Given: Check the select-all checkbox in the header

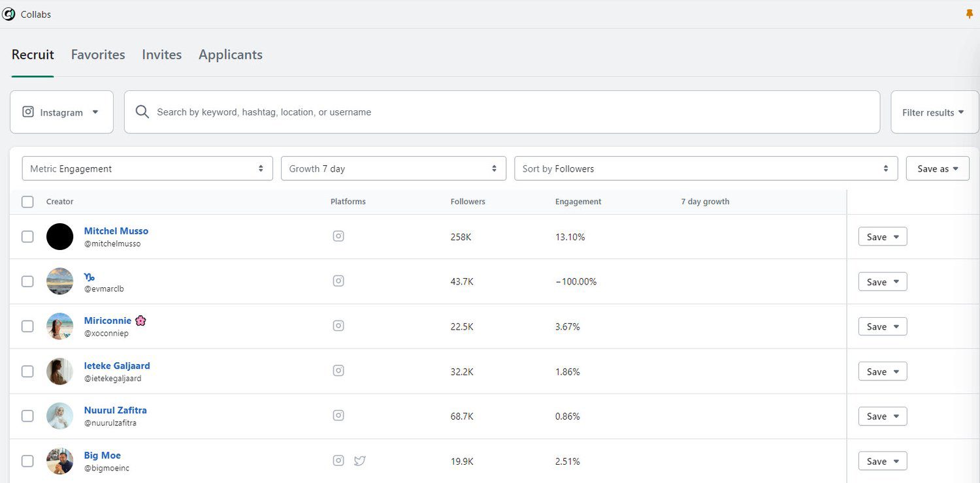Looking at the screenshot, I should click(x=27, y=202).
